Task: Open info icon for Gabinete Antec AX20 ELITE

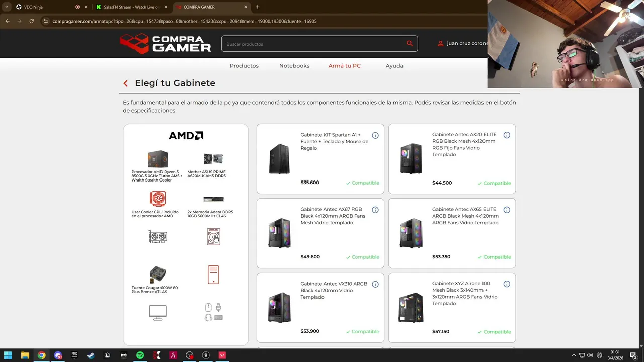Action: pyautogui.click(x=507, y=135)
